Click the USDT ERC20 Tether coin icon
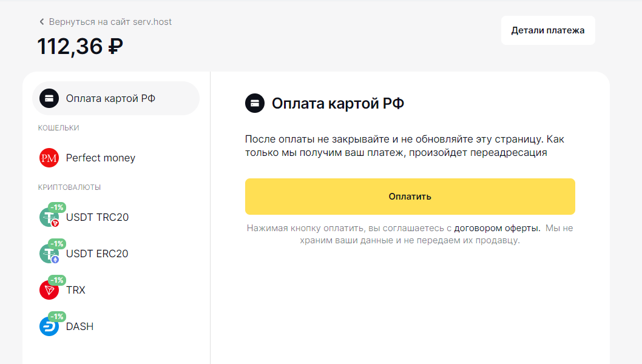This screenshot has height=364, width=642. pos(49,254)
